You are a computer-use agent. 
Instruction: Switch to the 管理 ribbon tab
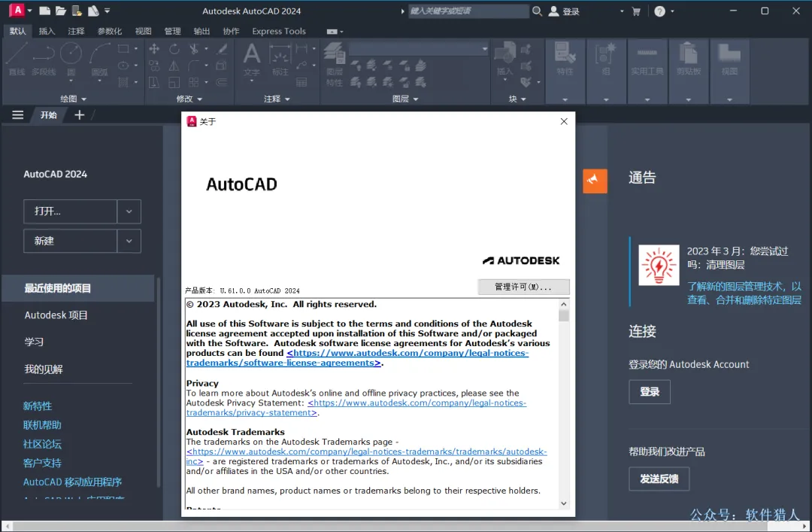point(172,31)
